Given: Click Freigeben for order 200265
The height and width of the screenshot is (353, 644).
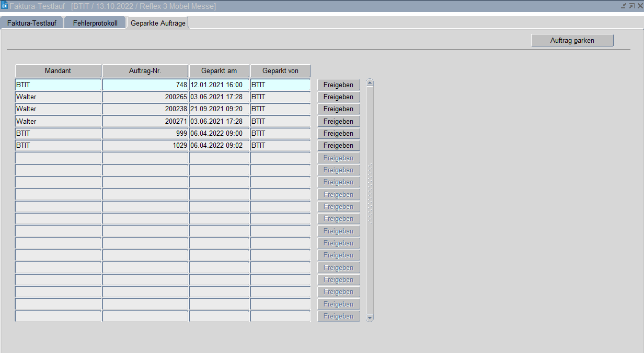Looking at the screenshot, I should pyautogui.click(x=339, y=97).
